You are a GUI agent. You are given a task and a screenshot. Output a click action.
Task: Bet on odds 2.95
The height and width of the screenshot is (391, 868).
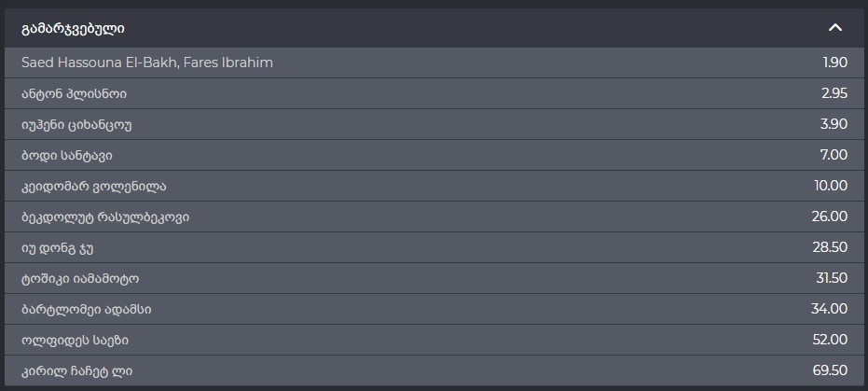click(834, 93)
